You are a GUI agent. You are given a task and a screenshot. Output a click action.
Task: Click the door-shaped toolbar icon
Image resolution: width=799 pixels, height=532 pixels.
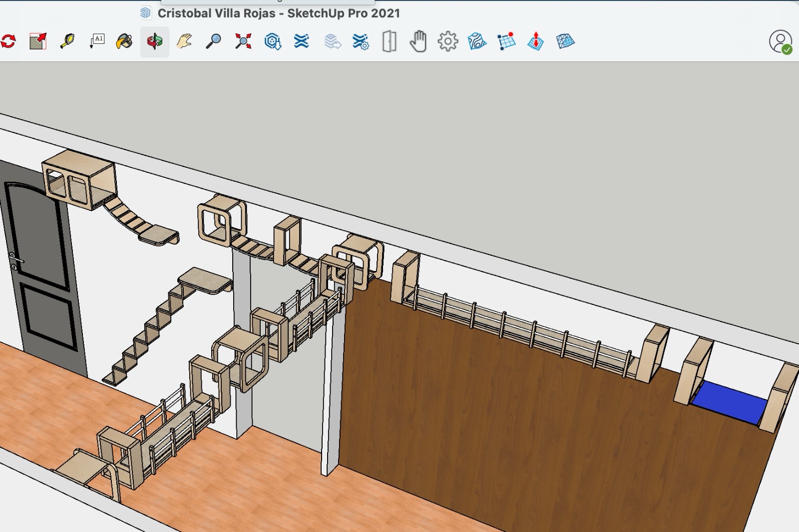pos(390,41)
